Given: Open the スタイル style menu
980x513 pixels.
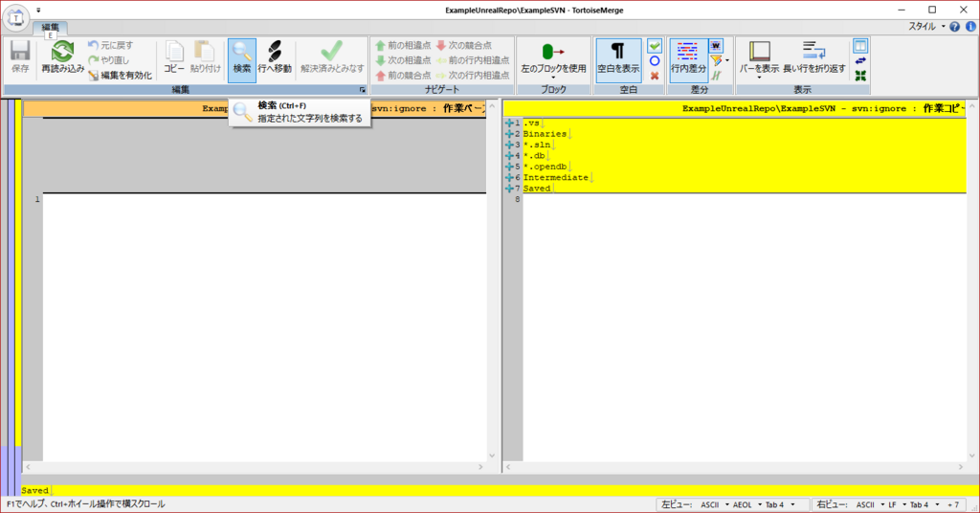Looking at the screenshot, I should tap(926, 26).
